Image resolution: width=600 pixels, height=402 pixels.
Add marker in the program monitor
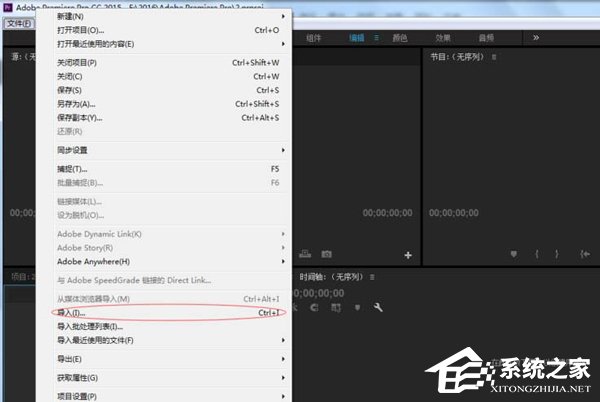pyautogui.click(x=514, y=254)
